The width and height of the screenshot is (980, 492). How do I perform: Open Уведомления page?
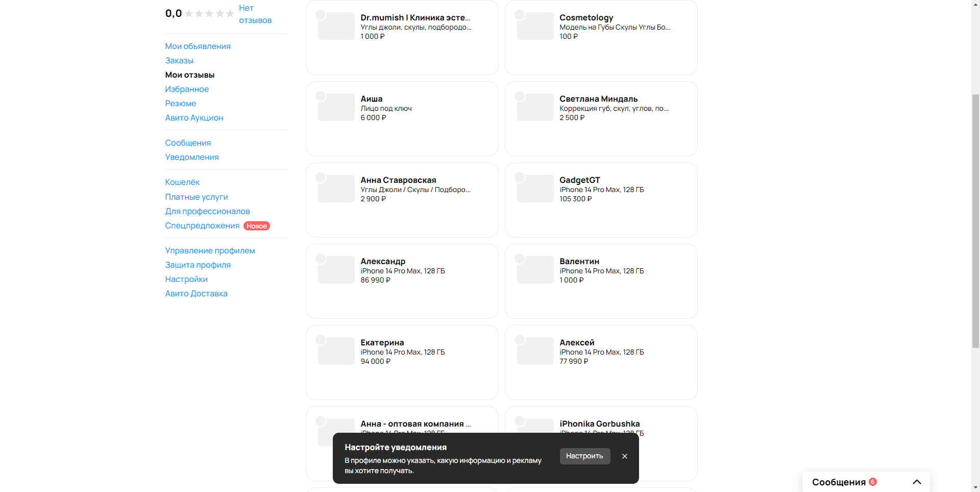(x=192, y=157)
